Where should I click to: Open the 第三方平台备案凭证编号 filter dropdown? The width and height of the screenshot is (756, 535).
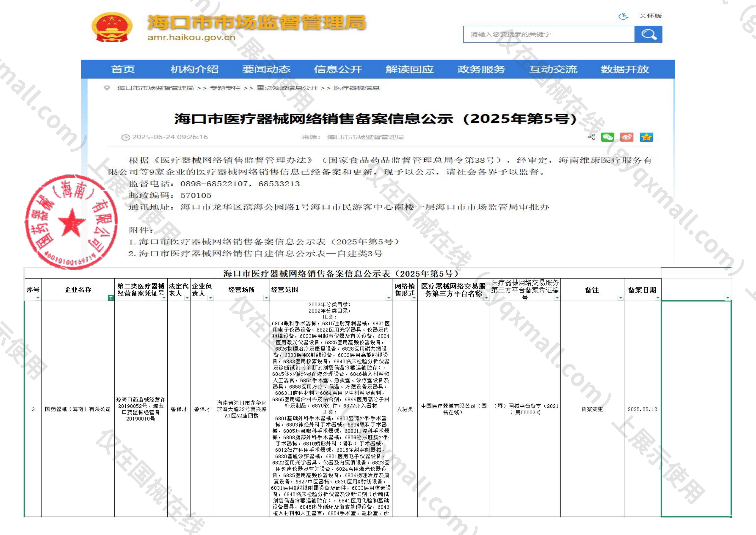pyautogui.click(x=557, y=298)
